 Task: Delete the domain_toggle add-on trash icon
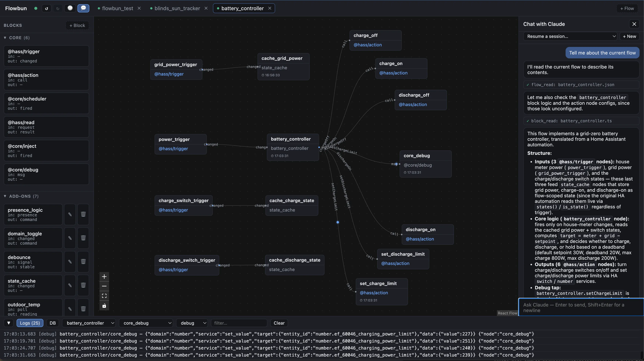(x=83, y=238)
